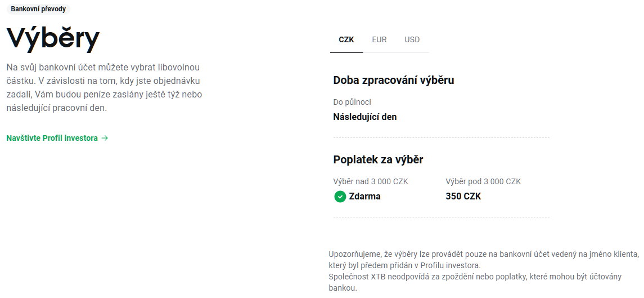Click the Upozorňujeme disclaimer sentence
This screenshot has height=298, width=644.
483,259
